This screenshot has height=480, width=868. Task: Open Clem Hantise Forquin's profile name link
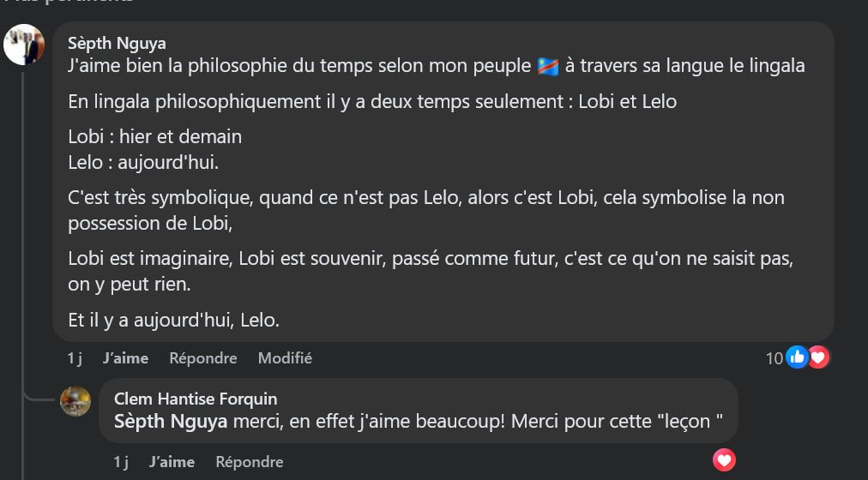point(196,399)
